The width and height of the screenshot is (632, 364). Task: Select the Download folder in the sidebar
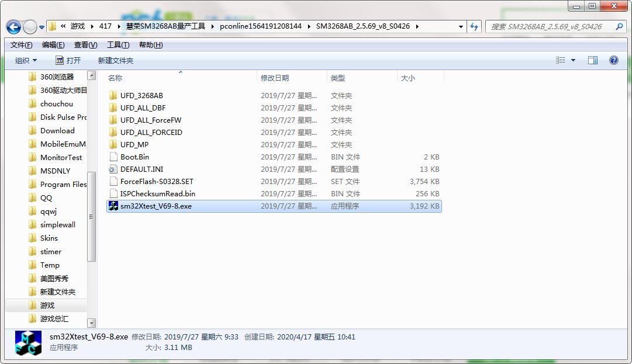point(57,130)
